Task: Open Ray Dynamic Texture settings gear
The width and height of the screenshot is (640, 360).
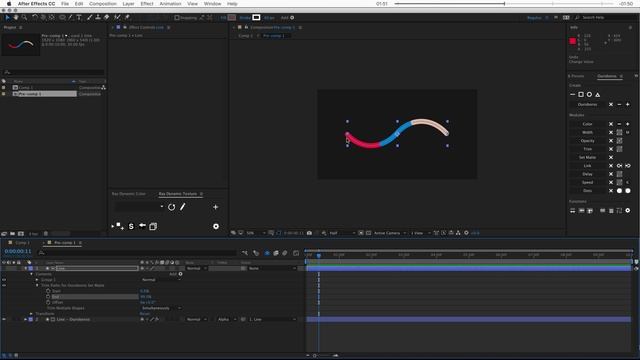Action: pos(216,226)
